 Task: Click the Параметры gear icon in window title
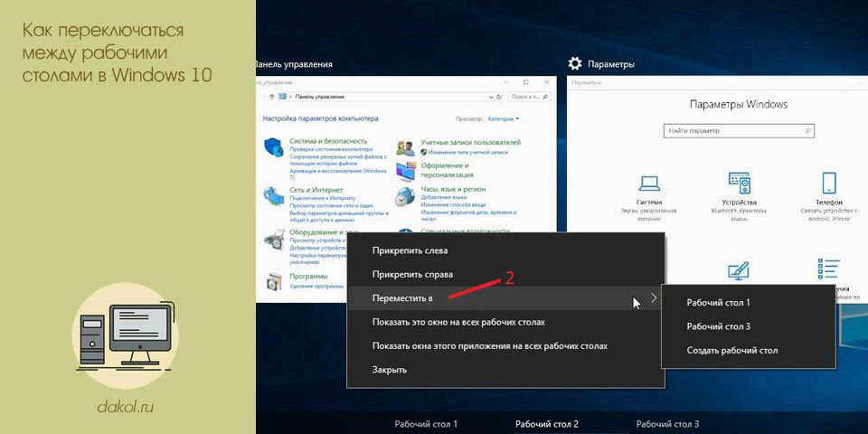[x=575, y=63]
